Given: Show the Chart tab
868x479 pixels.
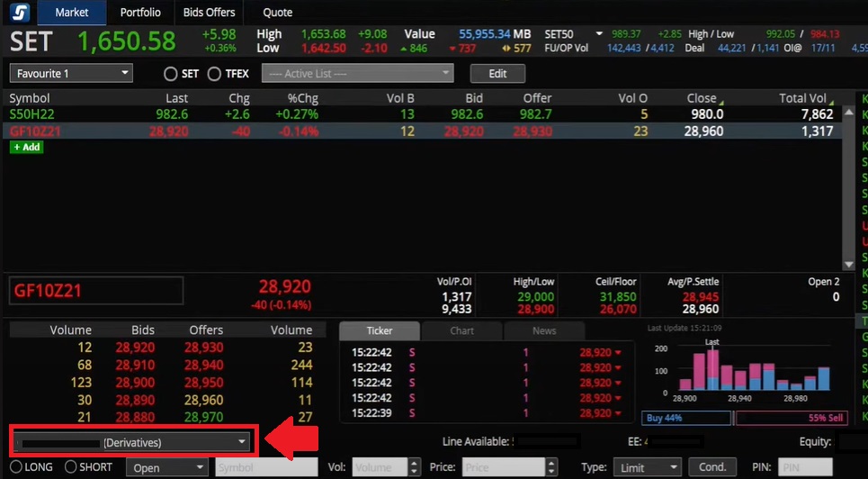Looking at the screenshot, I should [x=461, y=330].
